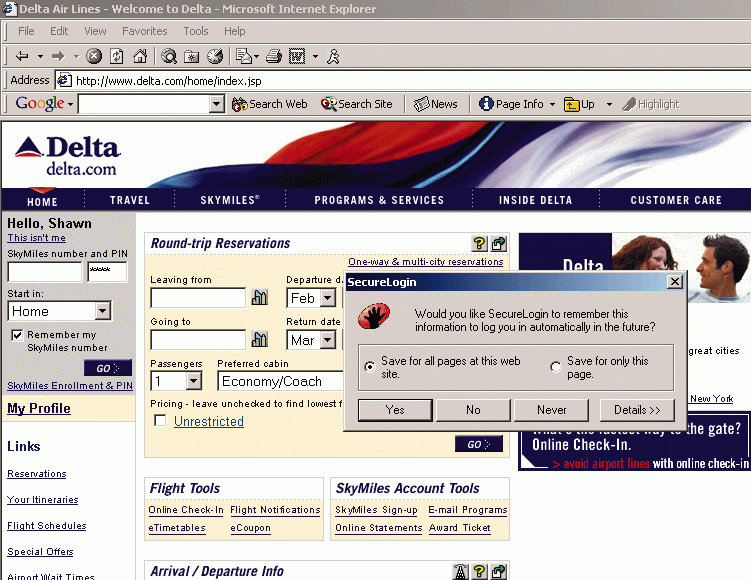Toggle Remember my SkyMiles number checkbox
The height and width of the screenshot is (580, 751).
[17, 335]
